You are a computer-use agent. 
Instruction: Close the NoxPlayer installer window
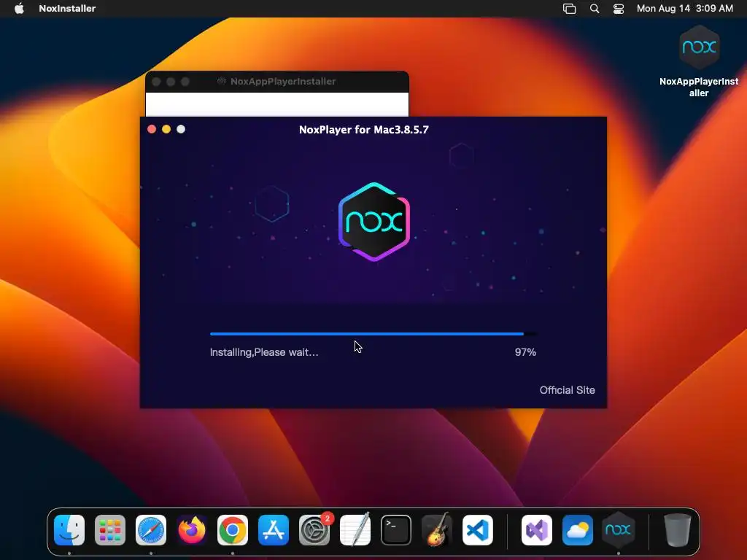pos(152,129)
